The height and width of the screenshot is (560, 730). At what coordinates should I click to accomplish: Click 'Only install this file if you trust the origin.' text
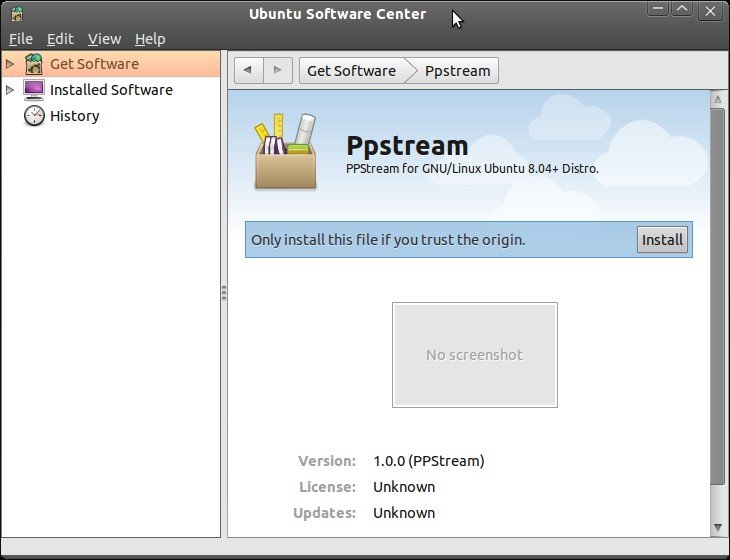click(388, 240)
